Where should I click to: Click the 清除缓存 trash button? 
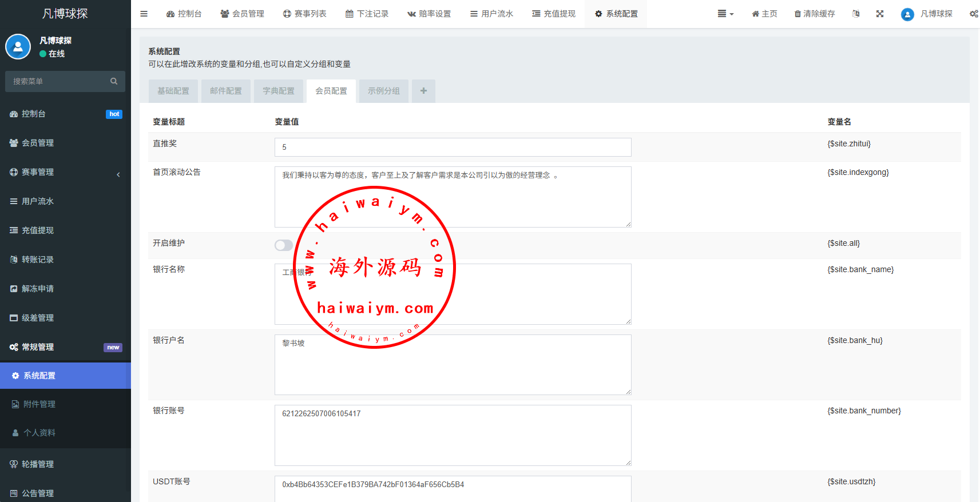tap(815, 14)
